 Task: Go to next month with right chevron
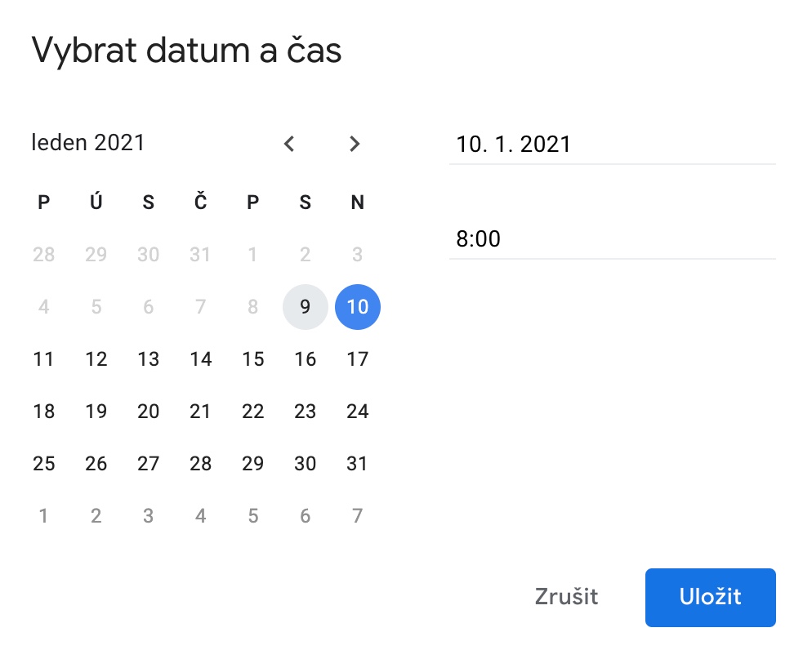point(355,145)
